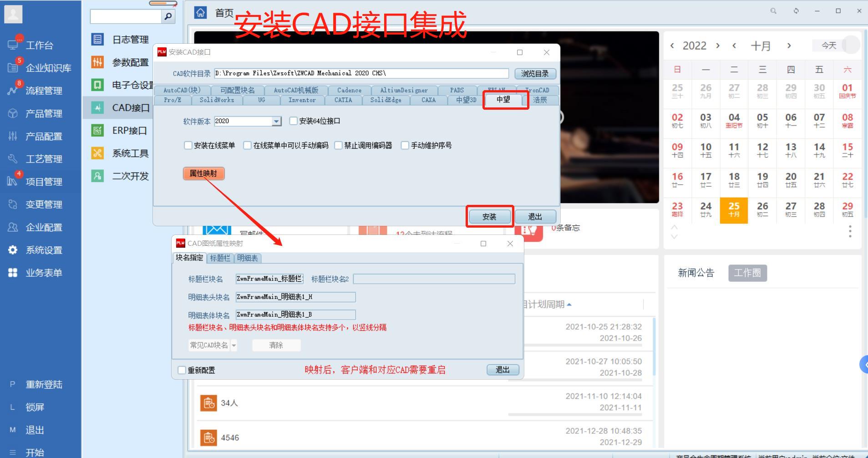Screen dimensions: 868x458
Task: Open 系统设置 gear in left navigation
Action: coord(13,250)
